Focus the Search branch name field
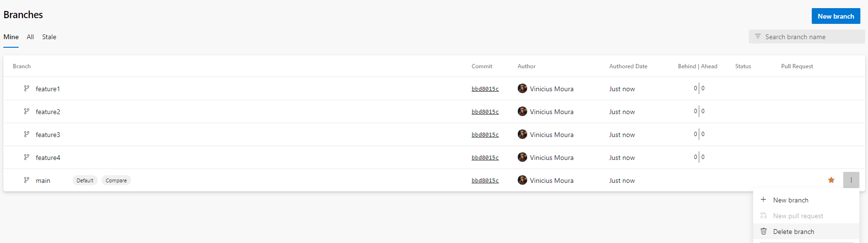 (x=810, y=37)
